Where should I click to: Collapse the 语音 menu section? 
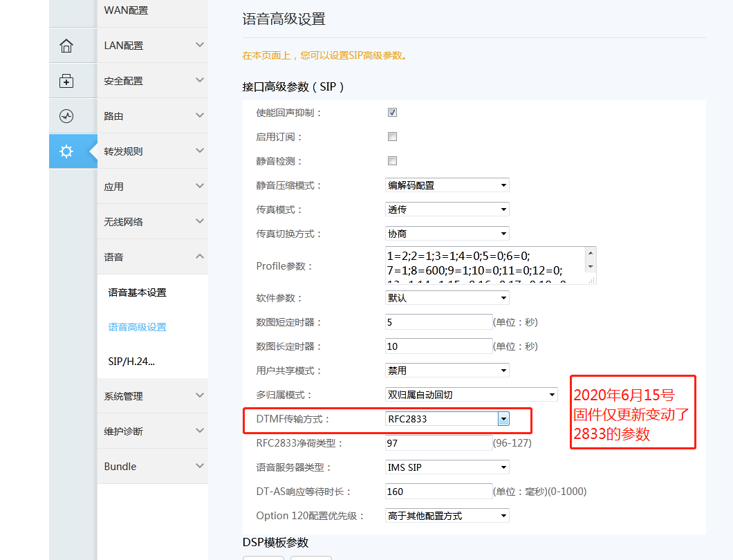(152, 257)
